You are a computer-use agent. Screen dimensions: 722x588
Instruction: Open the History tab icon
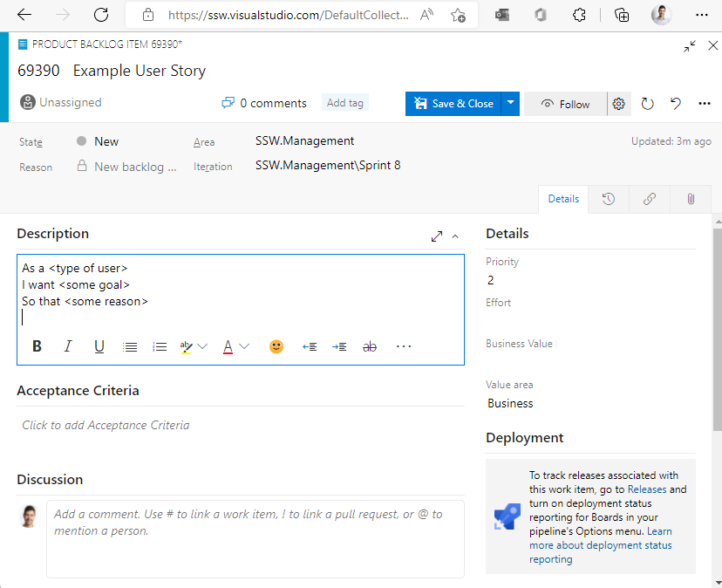coord(609,199)
